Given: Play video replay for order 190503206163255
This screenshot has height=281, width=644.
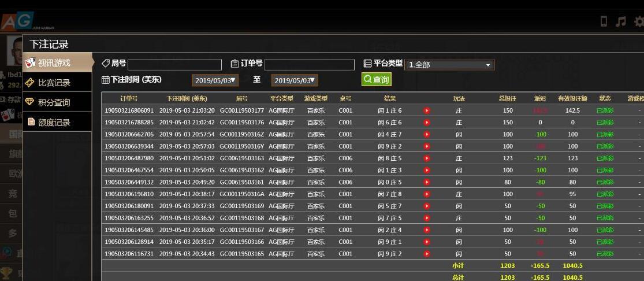Looking at the screenshot, I should point(427,218).
